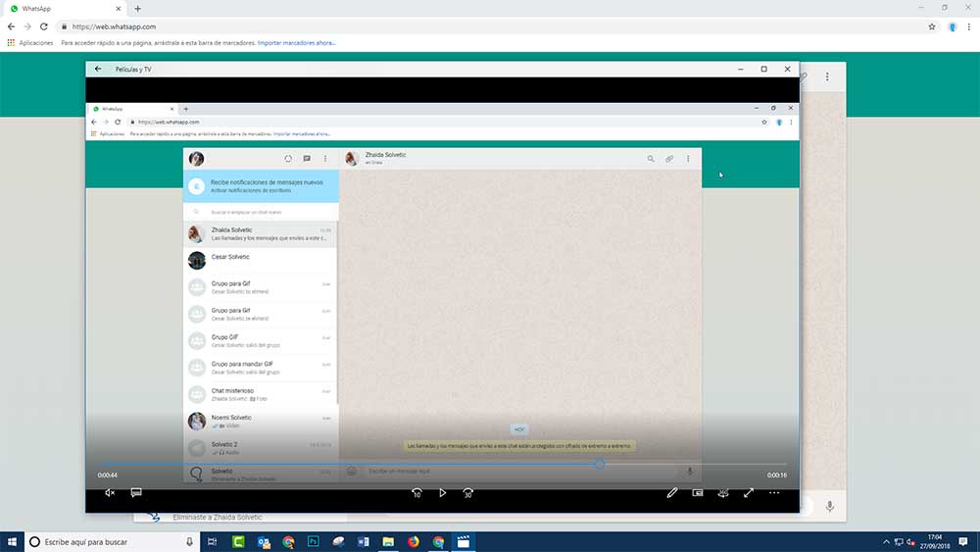
Task: Open the Chrome profile avatar
Action: coord(953,26)
